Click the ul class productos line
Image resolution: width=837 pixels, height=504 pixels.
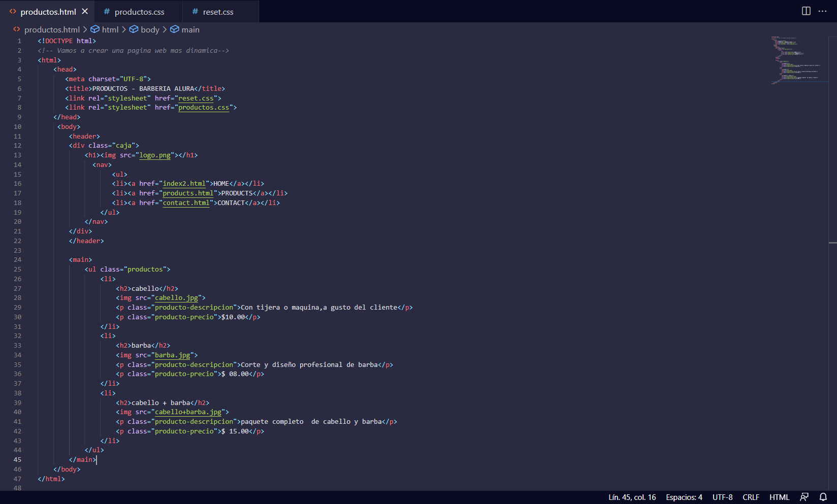coord(127,270)
